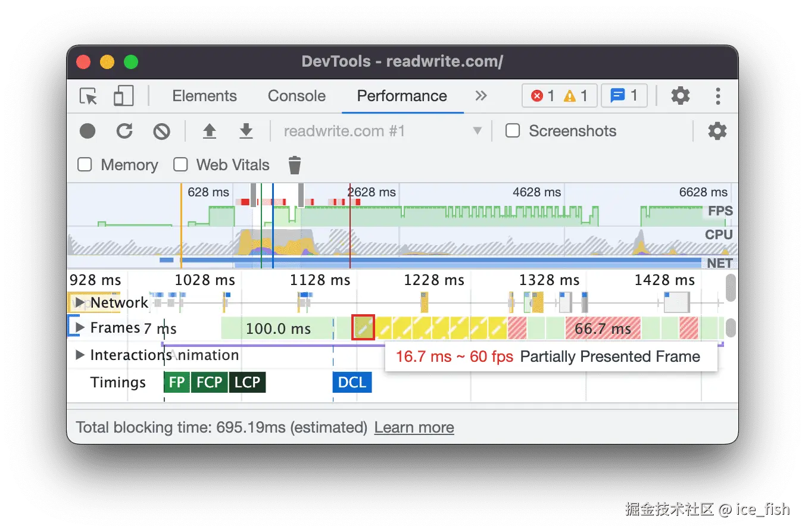
Task: Switch to the Console tab
Action: click(297, 96)
